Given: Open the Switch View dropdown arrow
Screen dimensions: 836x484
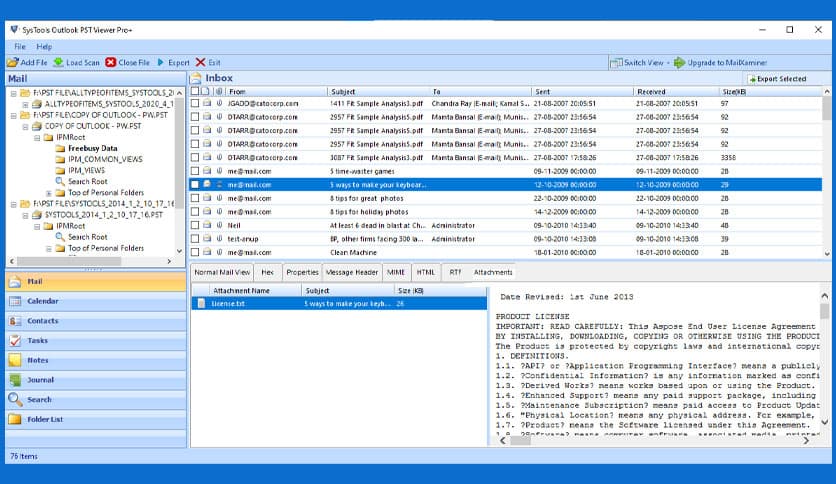Looking at the screenshot, I should [668, 63].
